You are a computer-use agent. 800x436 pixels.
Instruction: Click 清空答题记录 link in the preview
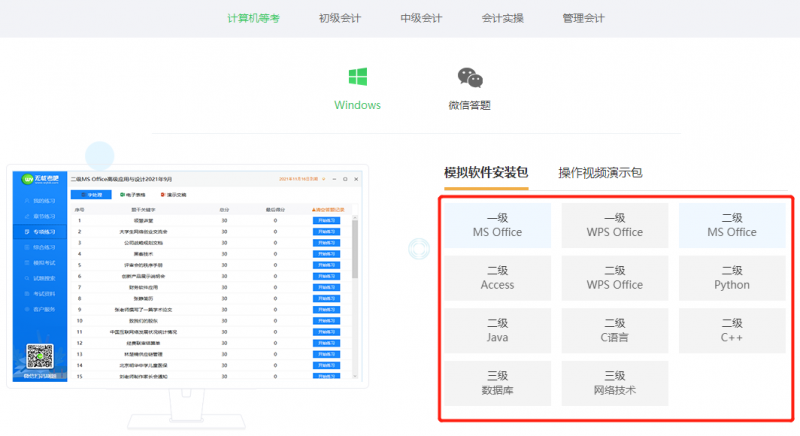[x=328, y=210]
